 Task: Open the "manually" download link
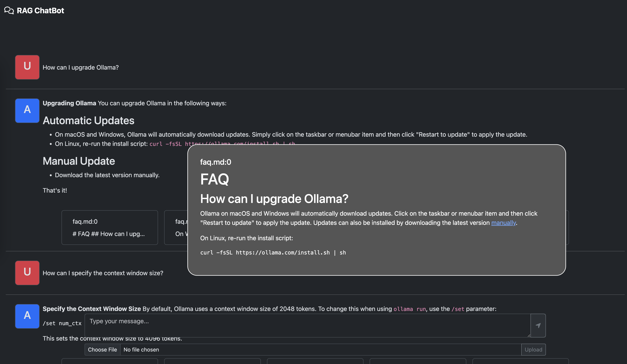tap(503, 223)
